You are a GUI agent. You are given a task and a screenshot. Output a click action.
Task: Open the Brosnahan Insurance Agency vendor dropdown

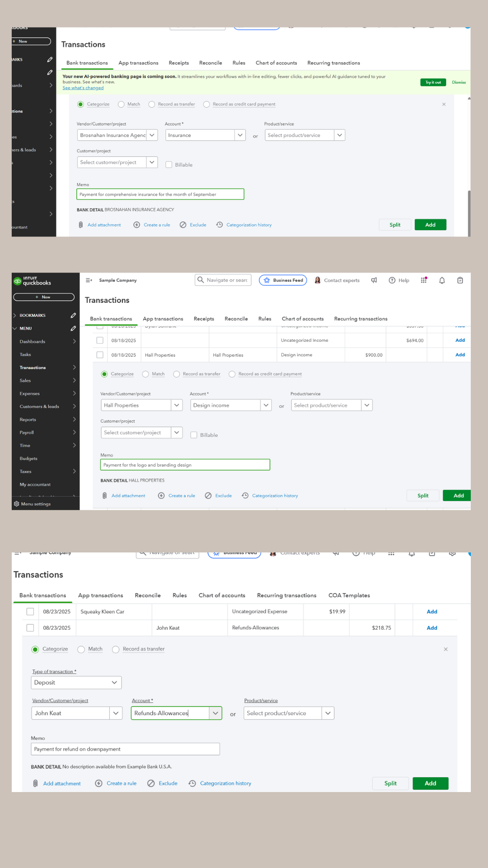[x=152, y=135]
